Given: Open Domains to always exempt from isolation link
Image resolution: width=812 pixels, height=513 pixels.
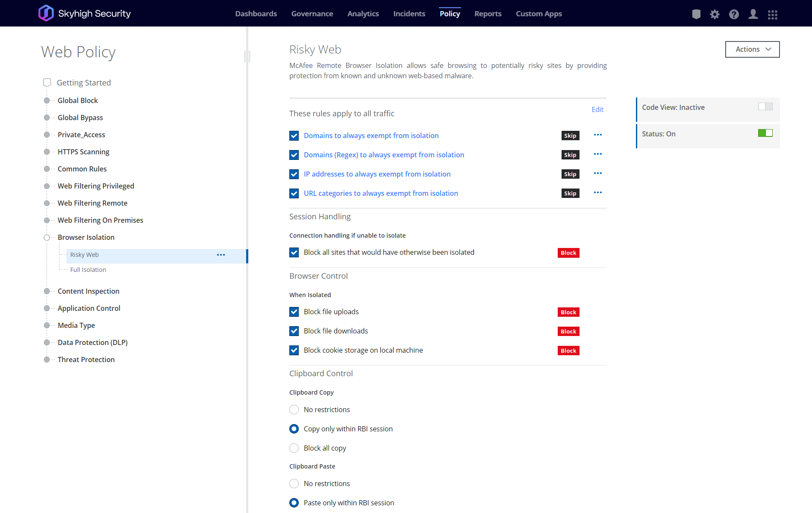Looking at the screenshot, I should click(371, 136).
